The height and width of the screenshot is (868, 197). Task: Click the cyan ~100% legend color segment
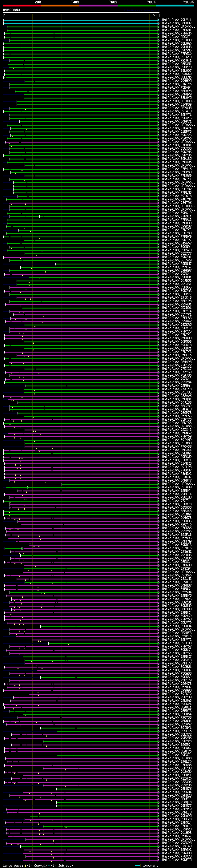pyautogui.click(x=175, y=6)
